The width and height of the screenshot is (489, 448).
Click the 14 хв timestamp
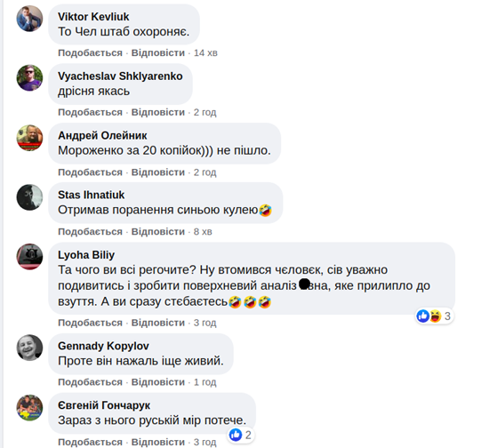[x=205, y=52]
